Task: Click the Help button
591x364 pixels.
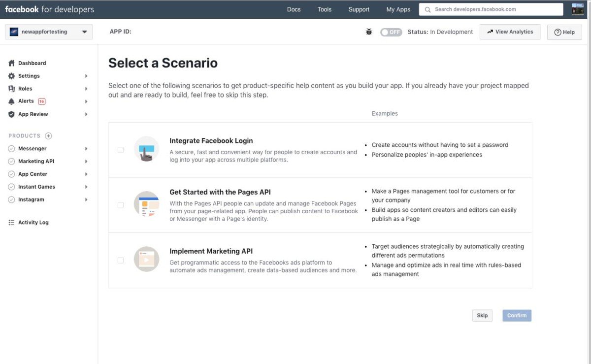Action: click(564, 32)
